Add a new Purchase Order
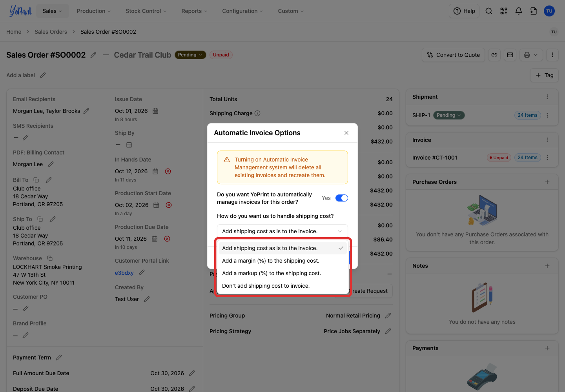The image size is (565, 392). [x=547, y=182]
